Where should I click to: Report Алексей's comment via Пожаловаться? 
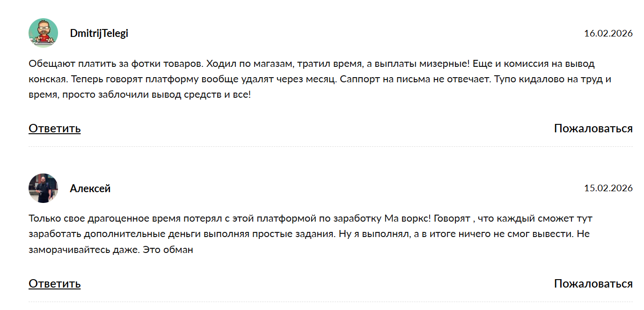click(x=593, y=282)
